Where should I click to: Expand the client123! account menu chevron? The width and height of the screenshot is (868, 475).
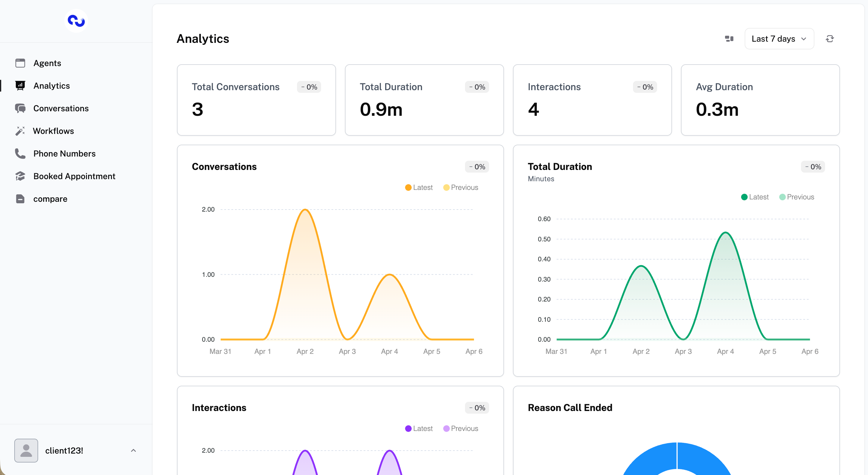pos(133,450)
